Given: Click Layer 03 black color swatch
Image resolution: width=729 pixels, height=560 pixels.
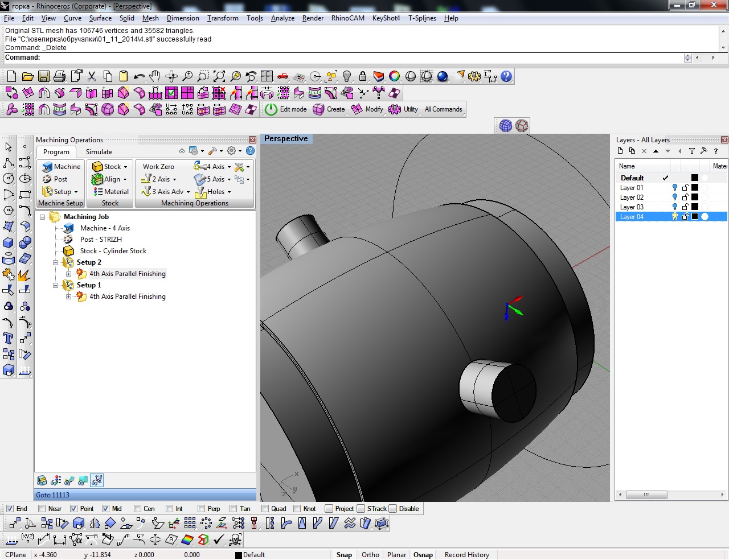Looking at the screenshot, I should coord(694,207).
